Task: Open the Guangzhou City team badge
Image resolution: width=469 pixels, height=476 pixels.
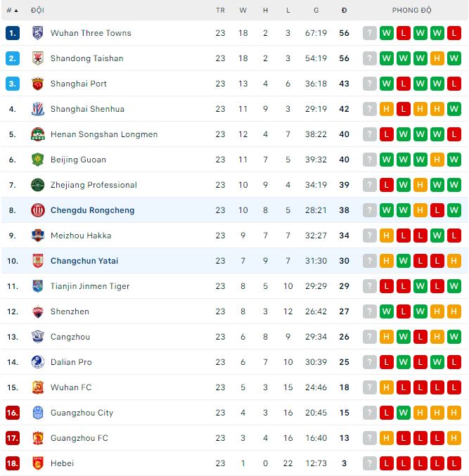Action: [x=38, y=413]
